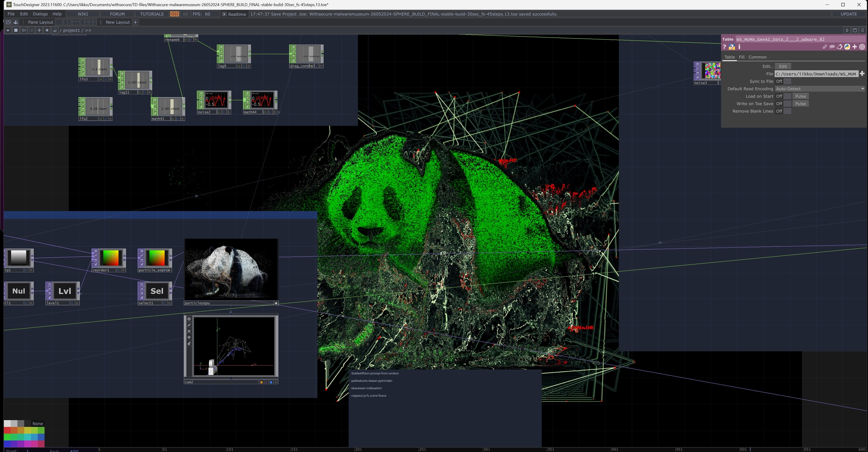Switch to the Common parameter tab

coord(757,57)
